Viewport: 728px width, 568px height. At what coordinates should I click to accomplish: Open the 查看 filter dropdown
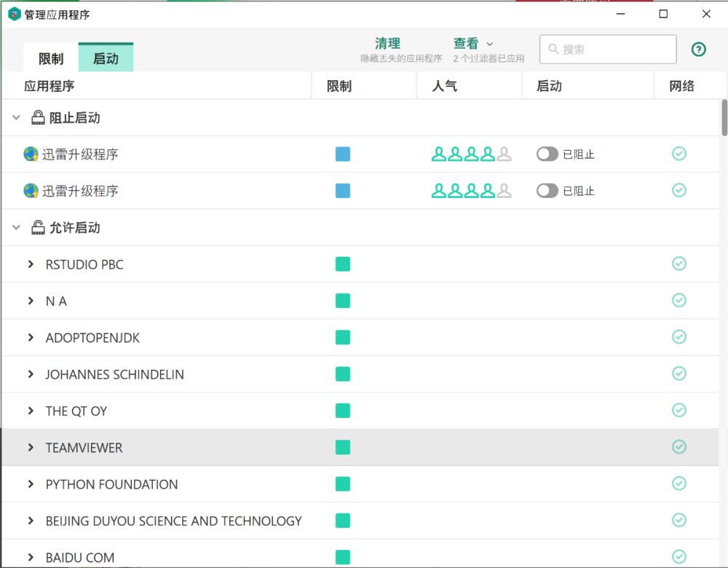pyautogui.click(x=473, y=44)
